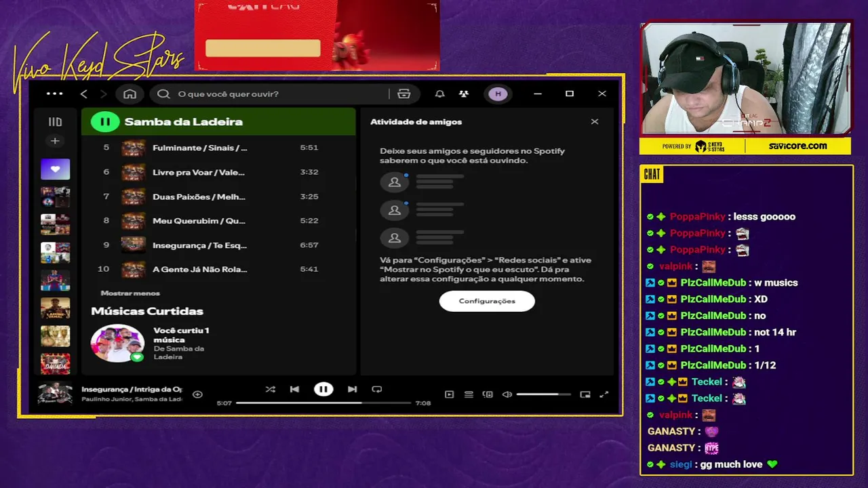
Task: Click 'PoppaPinky' username on 'lesss gooooo' message
Action: pyautogui.click(x=698, y=217)
